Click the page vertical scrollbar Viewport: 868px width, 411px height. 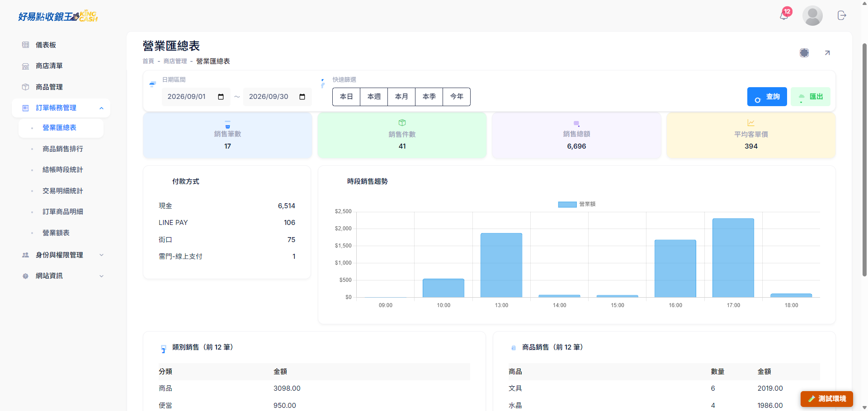coord(864,160)
